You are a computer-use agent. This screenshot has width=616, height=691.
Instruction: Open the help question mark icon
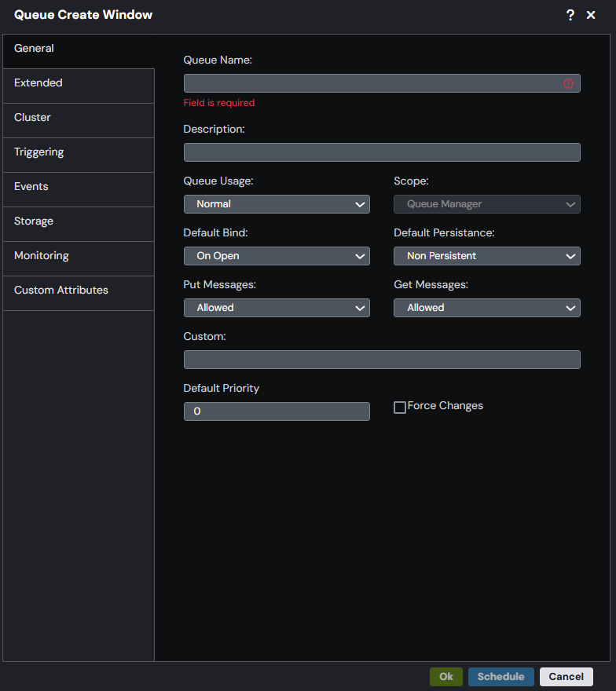(x=570, y=15)
